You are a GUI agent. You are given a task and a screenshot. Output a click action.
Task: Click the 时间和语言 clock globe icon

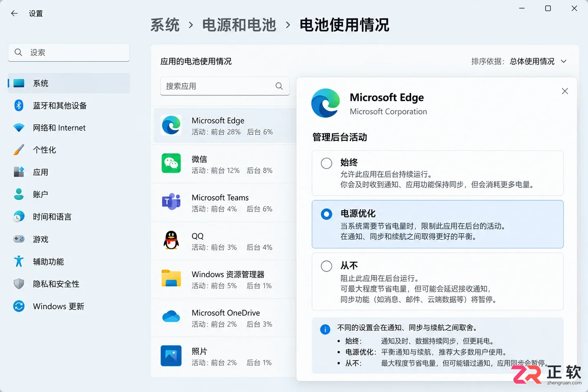click(19, 216)
